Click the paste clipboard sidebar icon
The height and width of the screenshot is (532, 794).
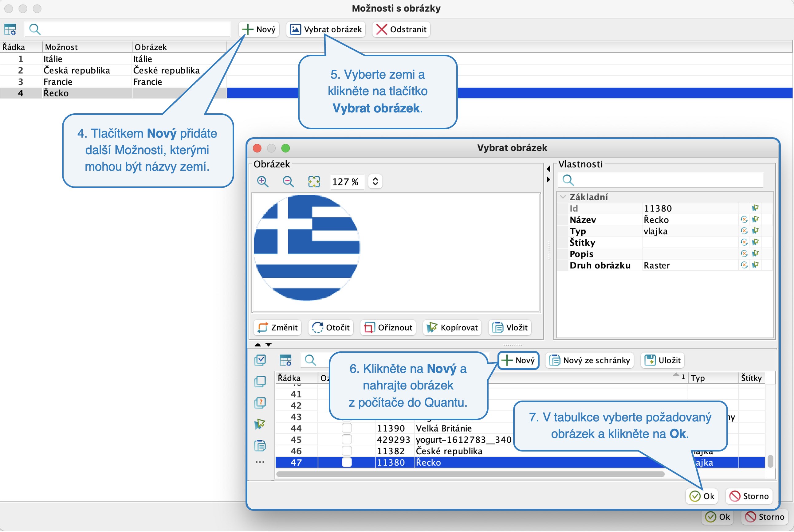coord(260,445)
